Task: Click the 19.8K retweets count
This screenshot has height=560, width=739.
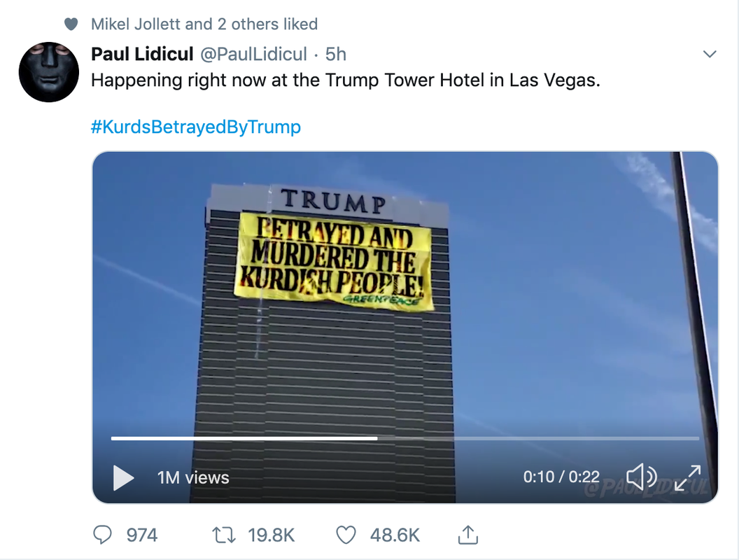Action: coord(271,535)
